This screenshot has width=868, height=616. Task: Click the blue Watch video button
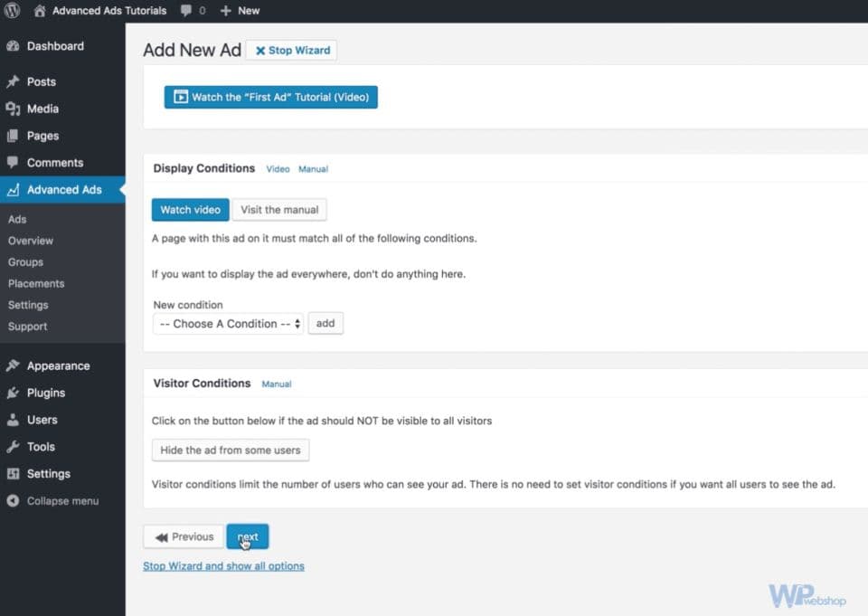pos(191,210)
